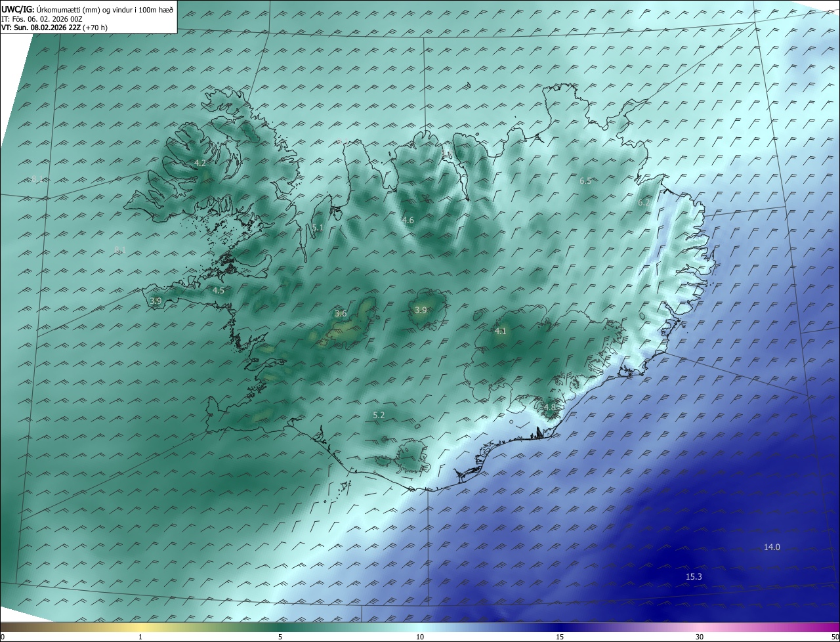Click the 5.1 precipitation value label

click(318, 228)
